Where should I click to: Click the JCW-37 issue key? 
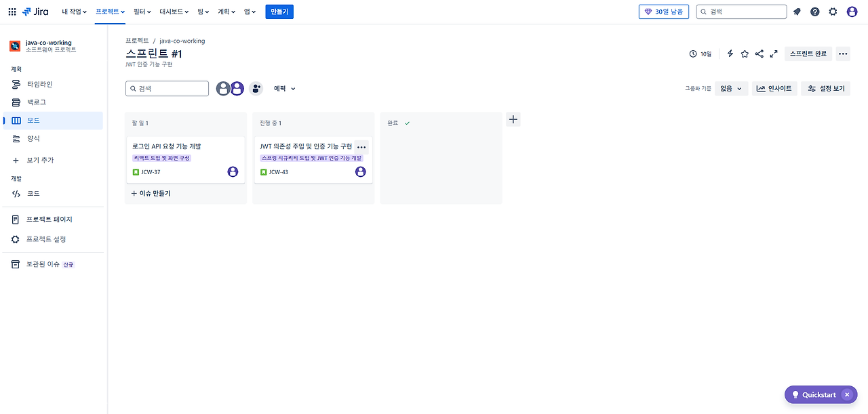(151, 172)
